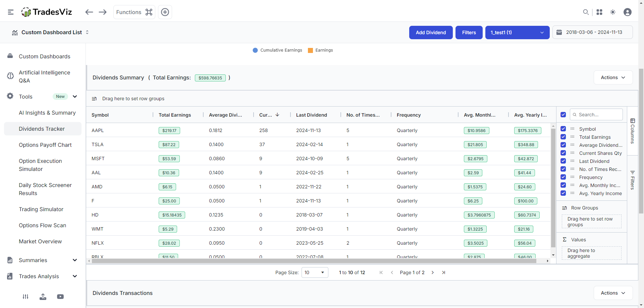Click the Trades Analysis sidebar icon
This screenshot has height=308, width=644.
coord(10,276)
